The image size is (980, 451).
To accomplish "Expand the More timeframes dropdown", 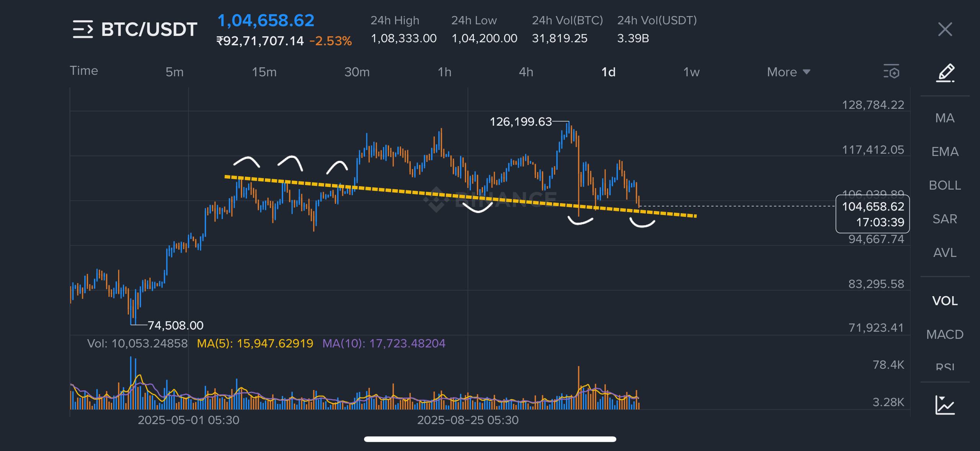I will point(789,72).
